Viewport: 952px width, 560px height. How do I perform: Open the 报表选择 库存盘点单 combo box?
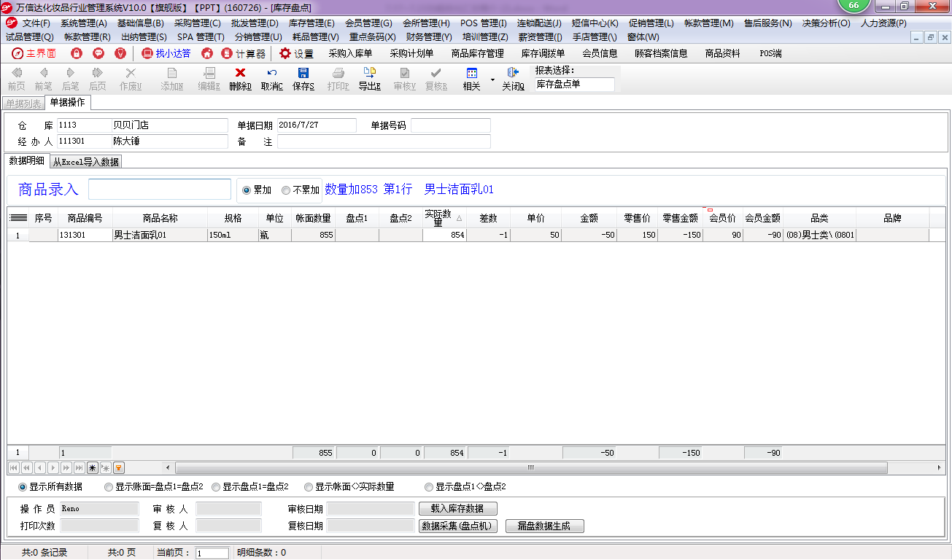[x=574, y=84]
